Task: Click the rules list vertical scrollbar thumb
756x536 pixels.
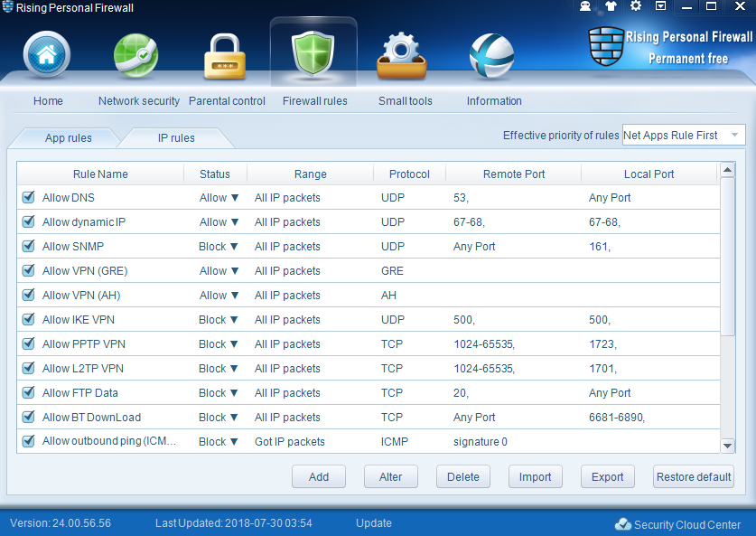Action: click(727, 256)
